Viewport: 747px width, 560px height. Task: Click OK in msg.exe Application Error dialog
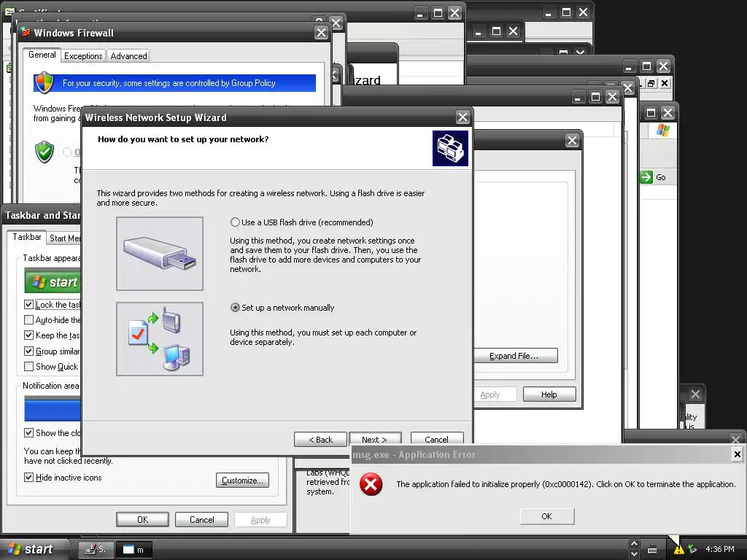tap(547, 516)
